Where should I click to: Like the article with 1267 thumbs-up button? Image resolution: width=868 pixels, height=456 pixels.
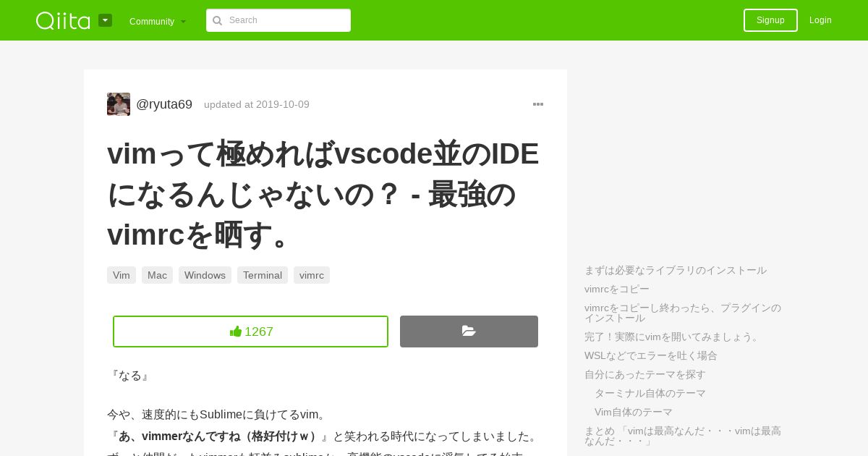click(x=250, y=332)
